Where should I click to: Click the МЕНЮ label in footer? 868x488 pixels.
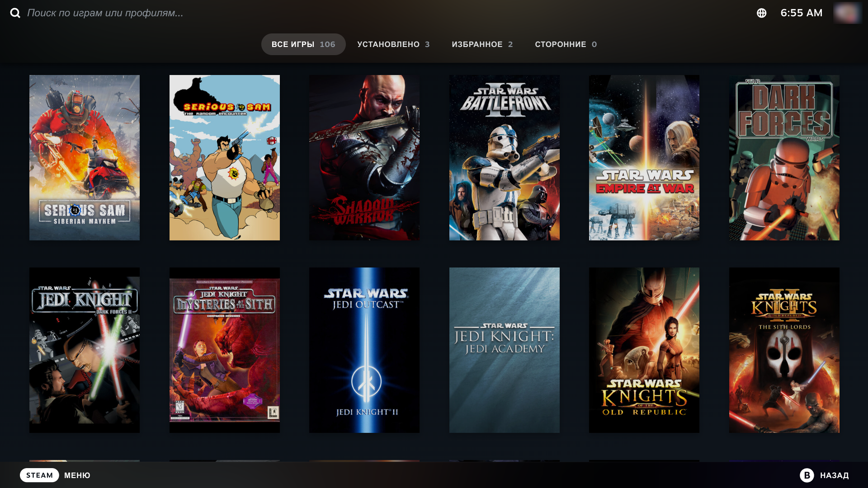[77, 475]
